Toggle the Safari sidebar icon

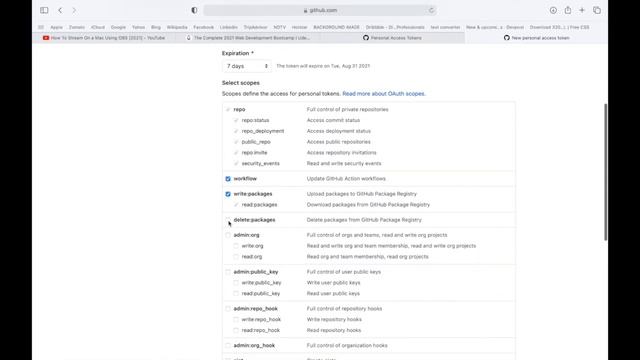click(x=44, y=10)
